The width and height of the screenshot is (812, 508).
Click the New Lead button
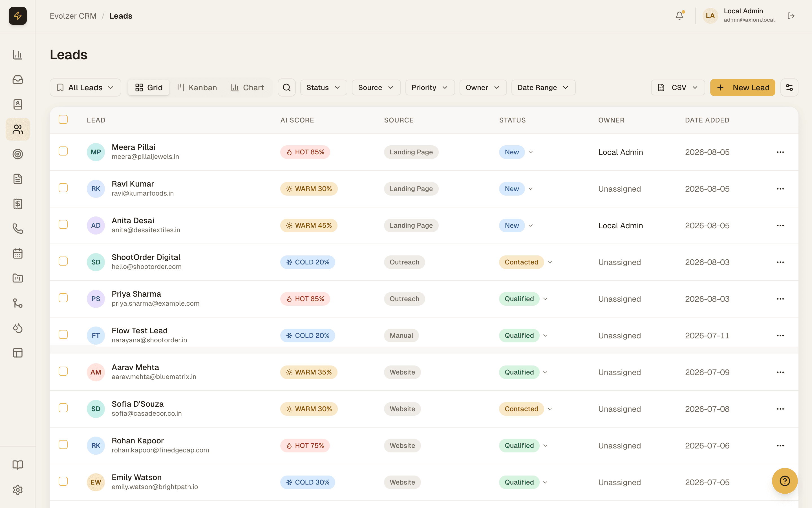click(x=743, y=88)
